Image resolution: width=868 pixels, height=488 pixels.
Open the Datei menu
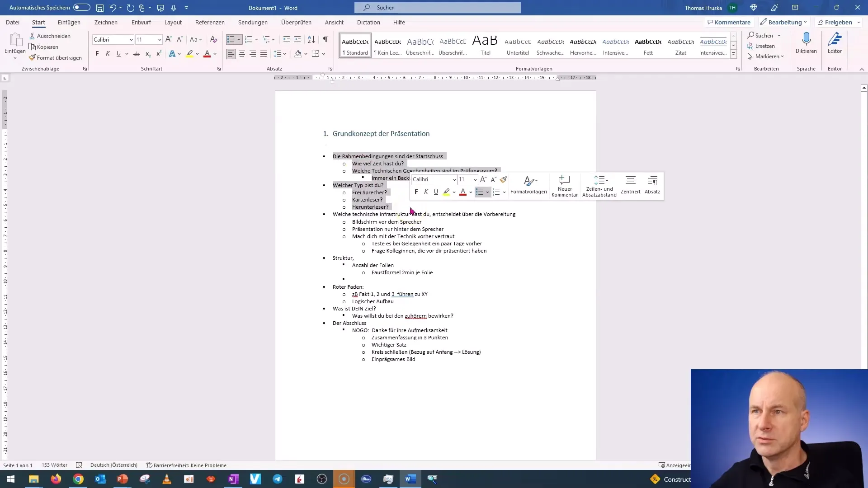pos(12,22)
